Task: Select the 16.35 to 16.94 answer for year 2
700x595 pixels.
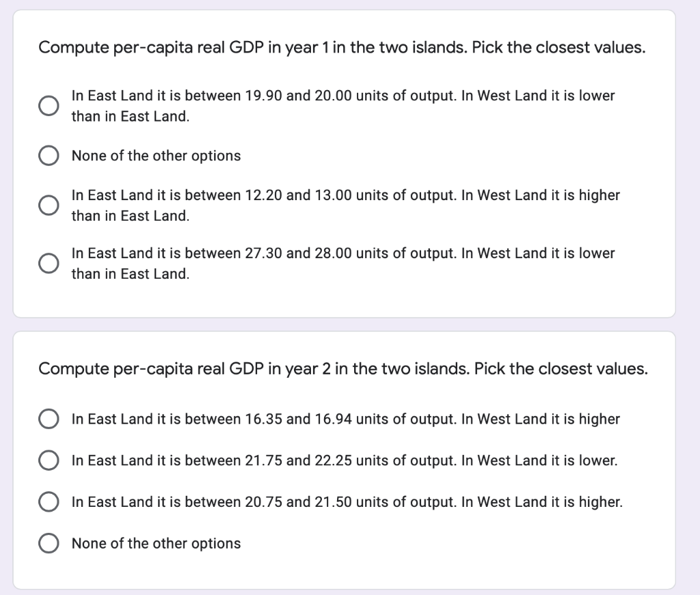Action: pos(48,419)
